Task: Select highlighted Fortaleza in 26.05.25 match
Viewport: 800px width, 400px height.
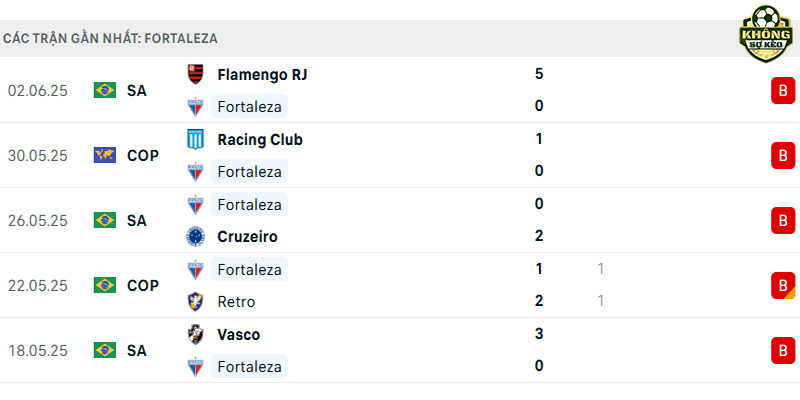Action: (249, 204)
